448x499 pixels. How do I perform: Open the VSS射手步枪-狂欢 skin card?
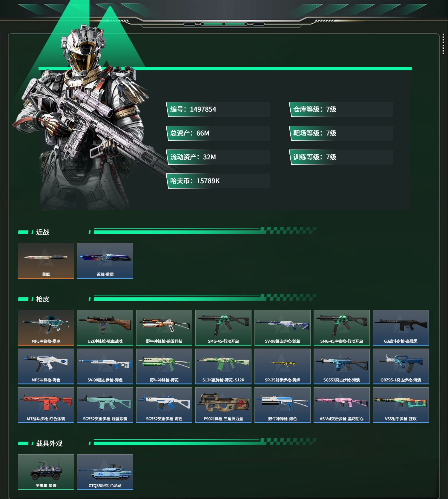pyautogui.click(x=401, y=405)
